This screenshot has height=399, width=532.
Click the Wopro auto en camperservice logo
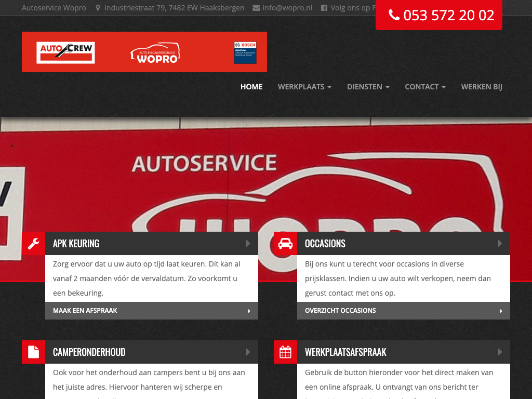(x=155, y=53)
